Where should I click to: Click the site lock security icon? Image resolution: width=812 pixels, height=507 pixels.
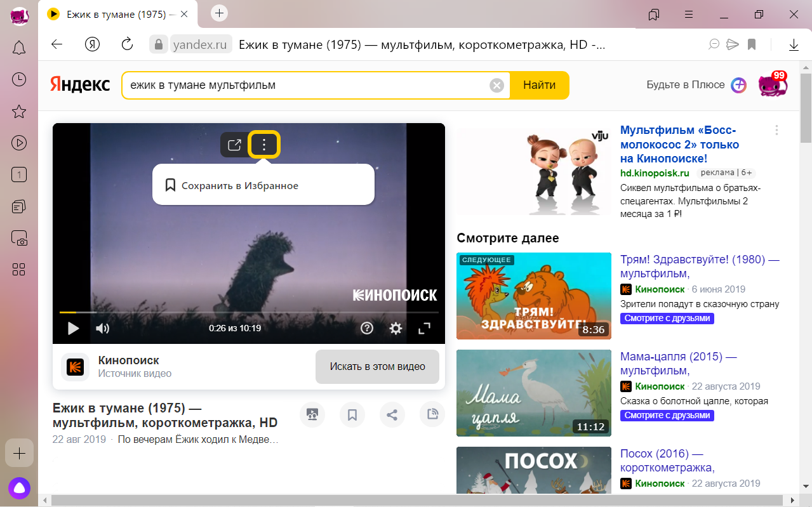157,44
